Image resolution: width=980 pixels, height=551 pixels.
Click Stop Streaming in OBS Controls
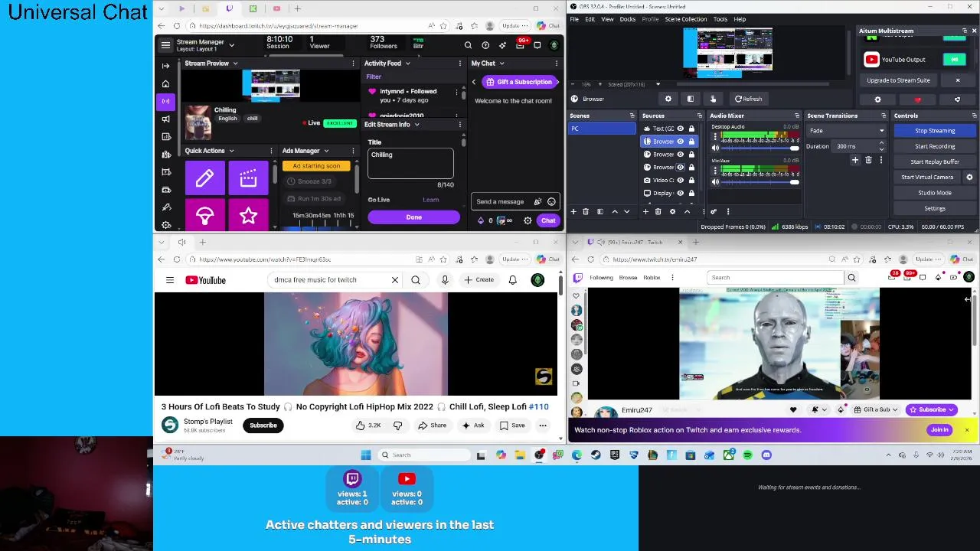pos(935,131)
